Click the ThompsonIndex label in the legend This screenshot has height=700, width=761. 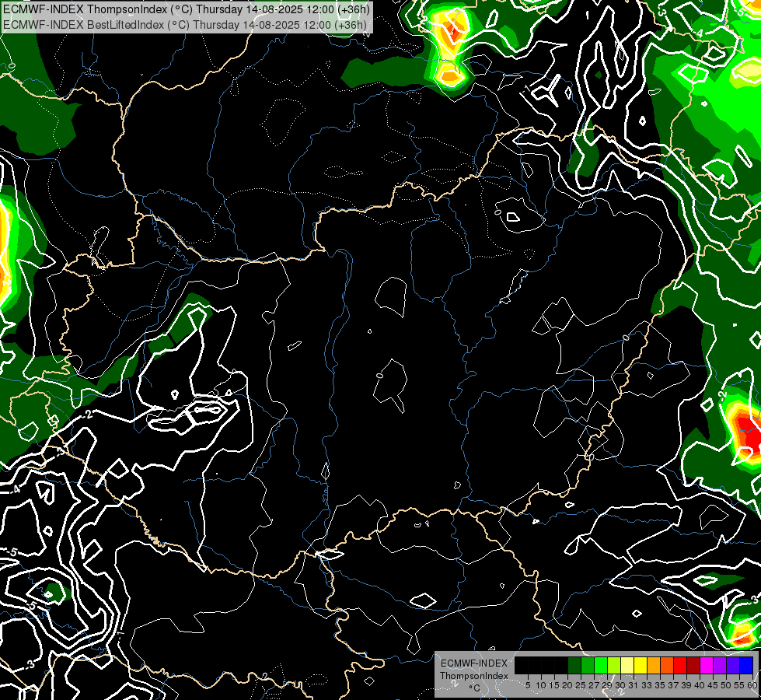(474, 676)
